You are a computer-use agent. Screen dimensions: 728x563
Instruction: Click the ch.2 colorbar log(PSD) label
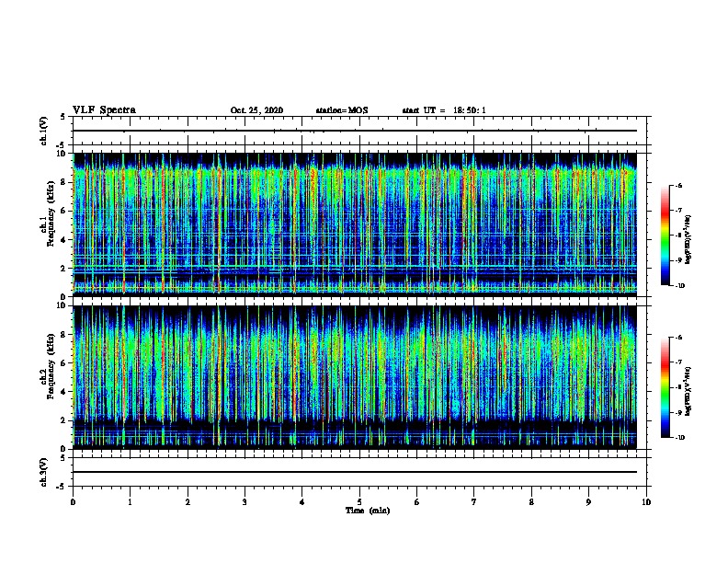pyautogui.click(x=688, y=391)
